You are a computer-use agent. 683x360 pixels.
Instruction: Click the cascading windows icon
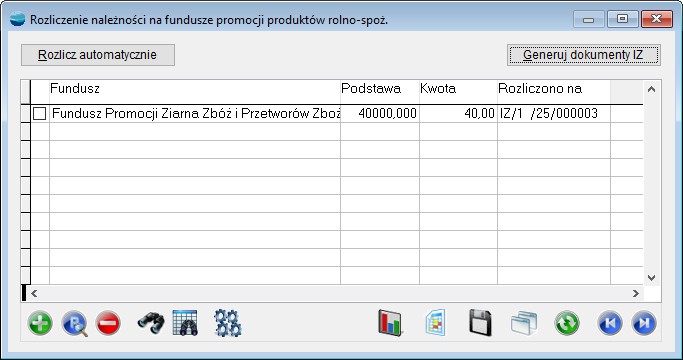(x=524, y=323)
